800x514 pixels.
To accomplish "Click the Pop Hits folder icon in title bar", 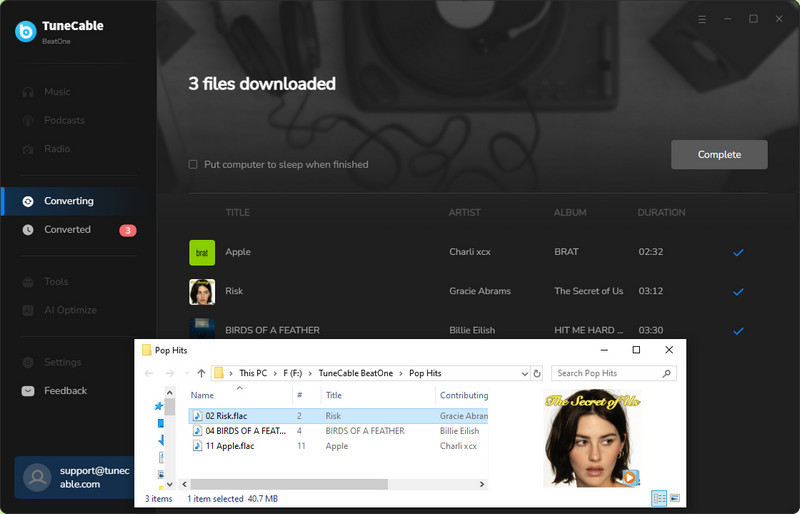I will click(x=147, y=350).
